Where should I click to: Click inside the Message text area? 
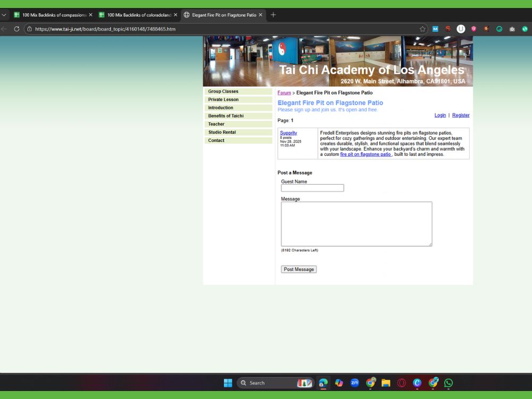click(356, 224)
